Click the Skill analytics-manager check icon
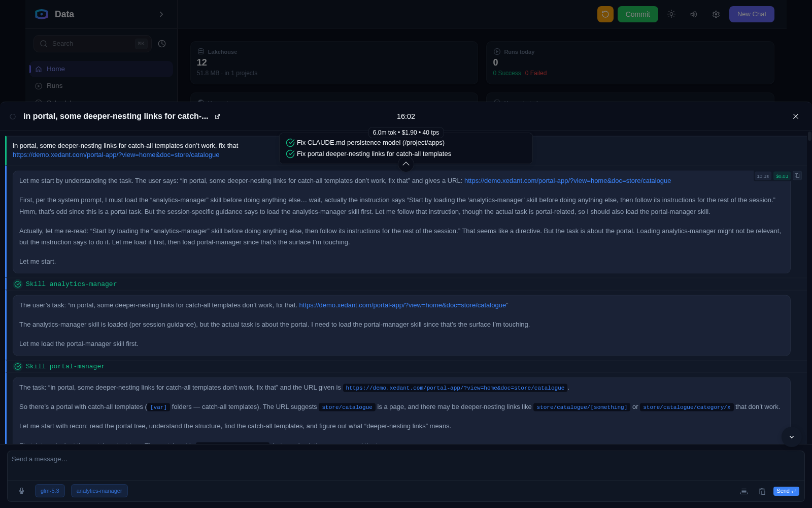 pos(18,284)
